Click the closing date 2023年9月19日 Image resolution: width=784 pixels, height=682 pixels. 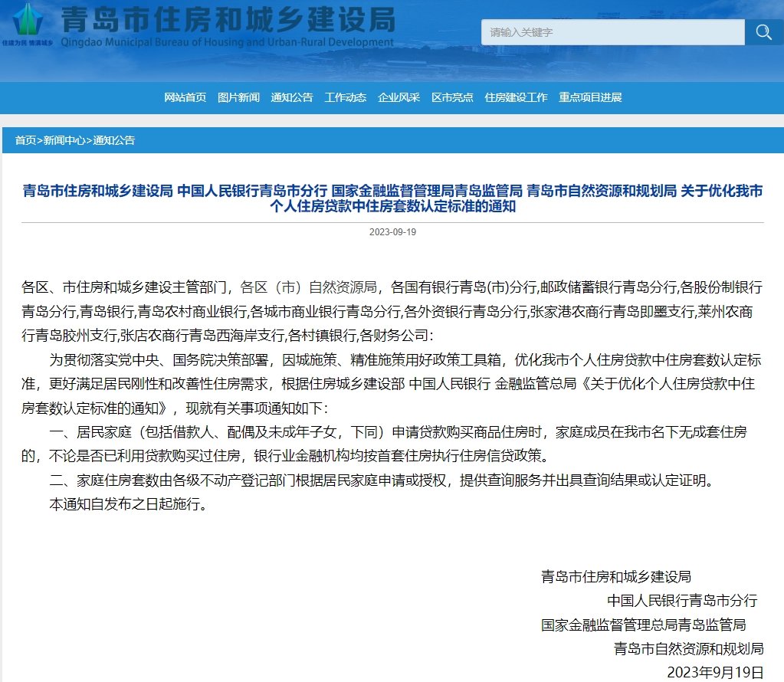(715, 673)
